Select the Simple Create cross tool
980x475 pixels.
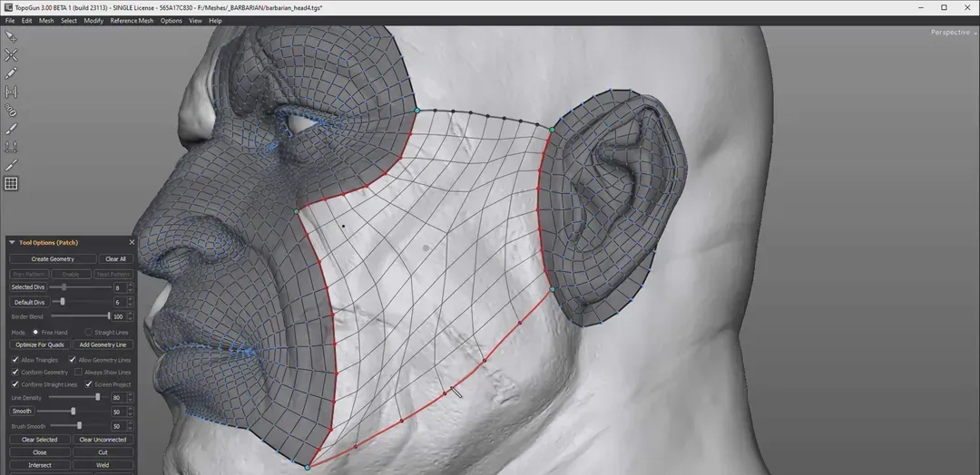coord(11,54)
